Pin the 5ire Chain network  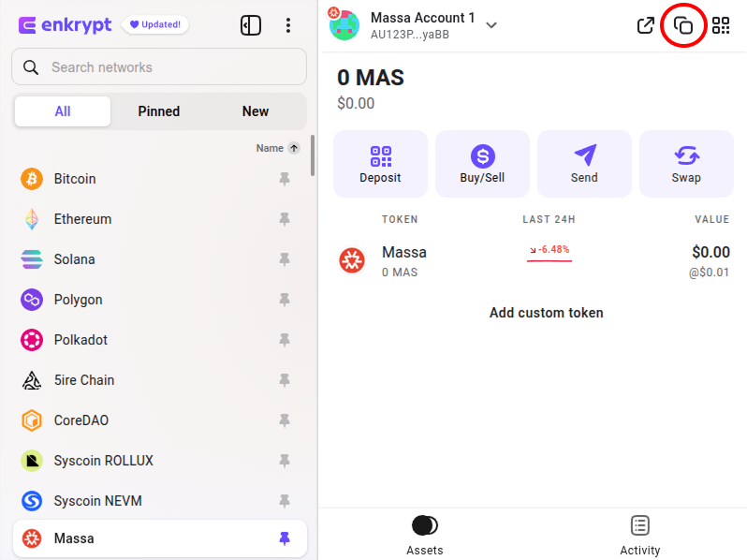pos(285,380)
